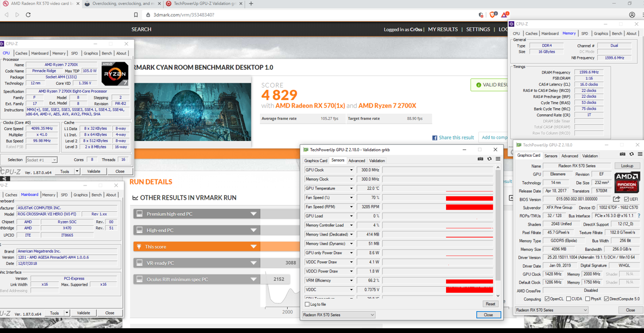Open the Brave shields lion icon

tap(492, 14)
